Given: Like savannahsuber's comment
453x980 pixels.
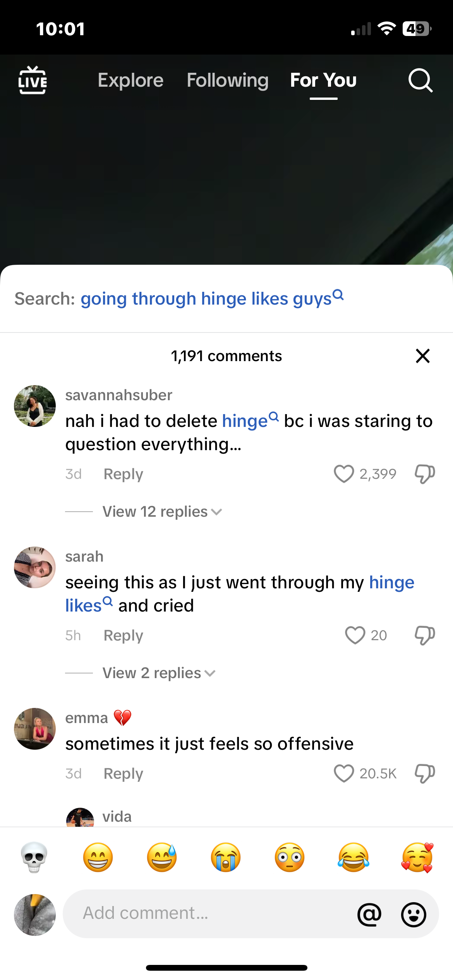Looking at the screenshot, I should (344, 474).
